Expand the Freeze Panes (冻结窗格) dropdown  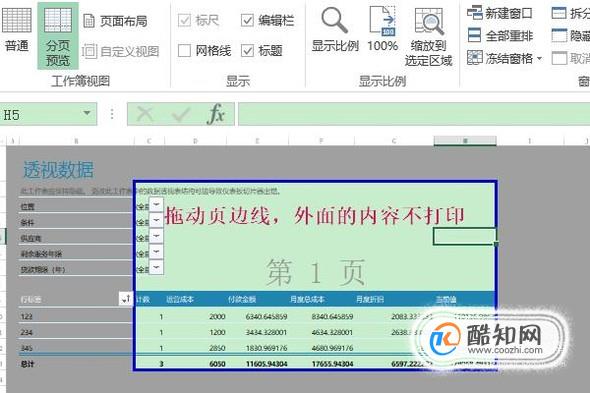504,58
